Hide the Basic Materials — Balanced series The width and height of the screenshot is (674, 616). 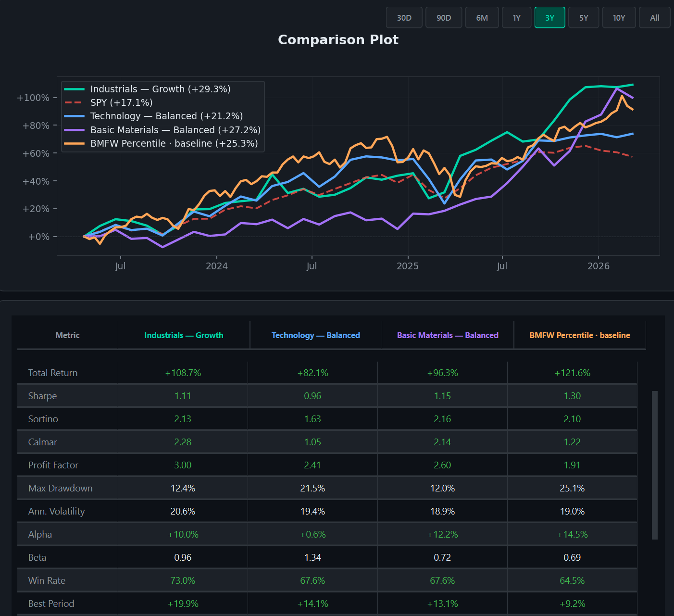click(x=175, y=130)
